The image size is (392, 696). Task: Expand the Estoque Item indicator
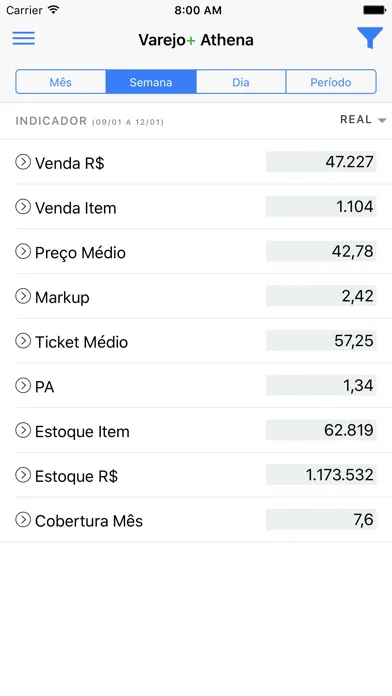(23, 431)
